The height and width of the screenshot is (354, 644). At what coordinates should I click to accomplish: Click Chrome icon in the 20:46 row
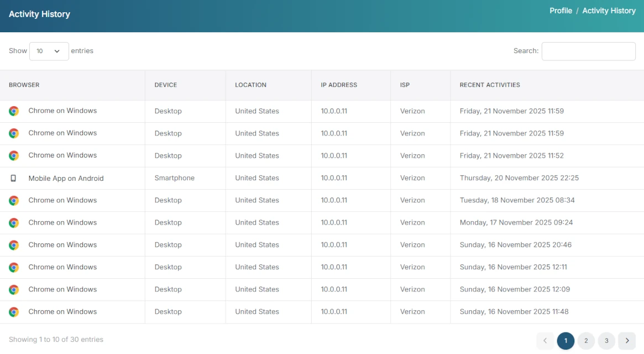tap(14, 245)
